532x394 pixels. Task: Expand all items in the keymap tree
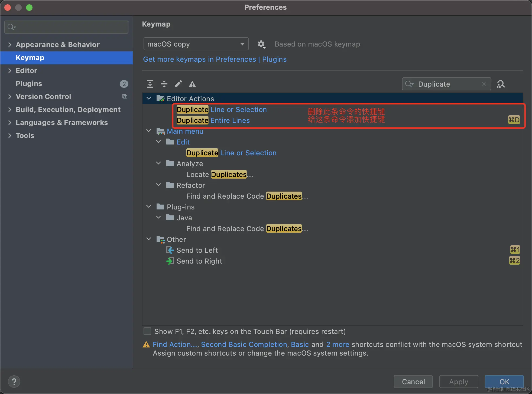[x=150, y=84]
